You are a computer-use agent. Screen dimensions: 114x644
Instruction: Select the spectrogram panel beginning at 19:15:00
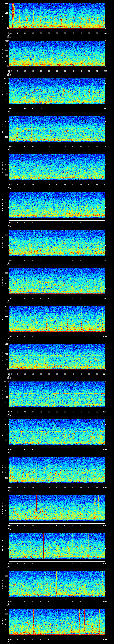57,546
